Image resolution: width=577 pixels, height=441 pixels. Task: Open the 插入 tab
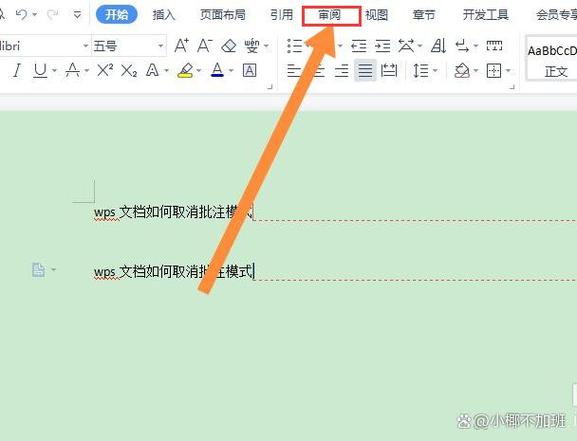[164, 15]
